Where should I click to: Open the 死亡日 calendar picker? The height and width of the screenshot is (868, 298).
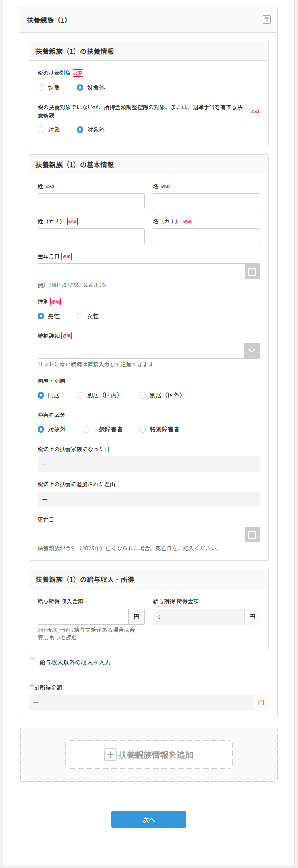[252, 534]
